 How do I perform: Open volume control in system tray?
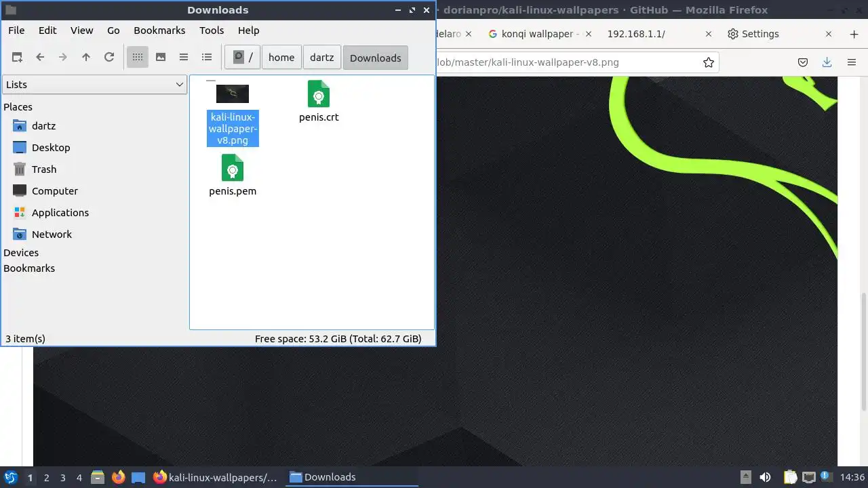(x=765, y=477)
